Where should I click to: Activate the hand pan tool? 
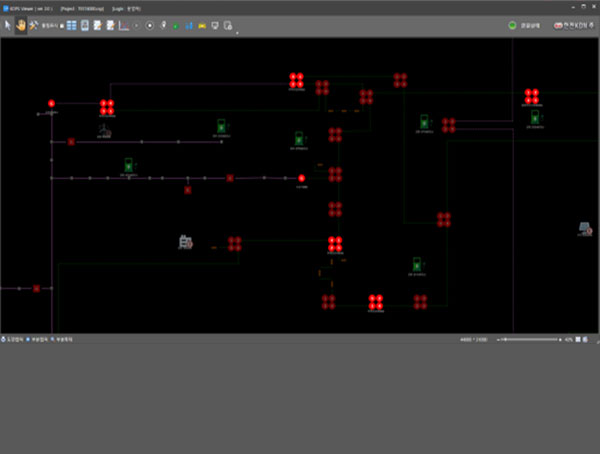[x=20, y=25]
